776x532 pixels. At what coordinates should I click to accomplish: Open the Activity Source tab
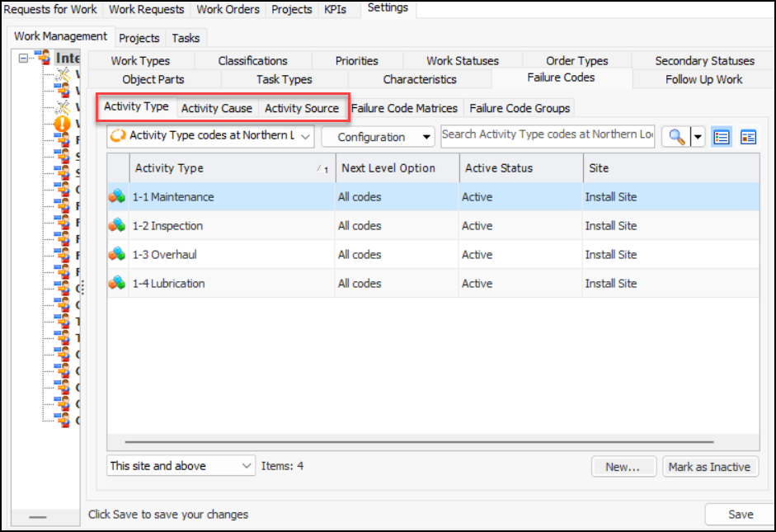click(302, 108)
